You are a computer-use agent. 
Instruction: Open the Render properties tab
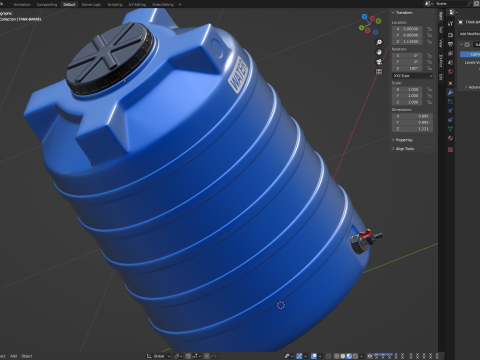click(x=450, y=35)
